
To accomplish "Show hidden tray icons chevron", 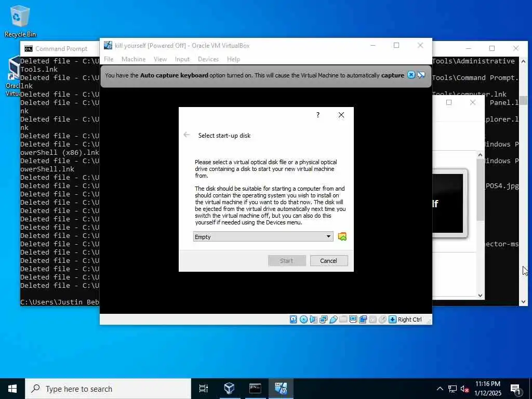I will tap(440, 389).
